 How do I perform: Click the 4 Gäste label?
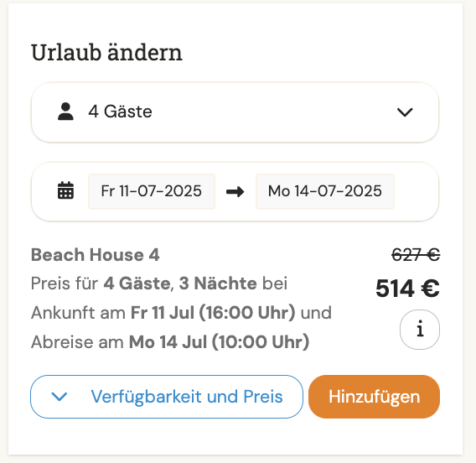click(x=120, y=112)
